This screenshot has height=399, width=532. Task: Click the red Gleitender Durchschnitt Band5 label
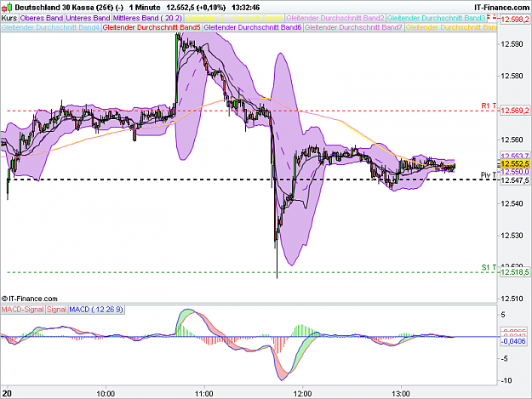tap(152, 27)
